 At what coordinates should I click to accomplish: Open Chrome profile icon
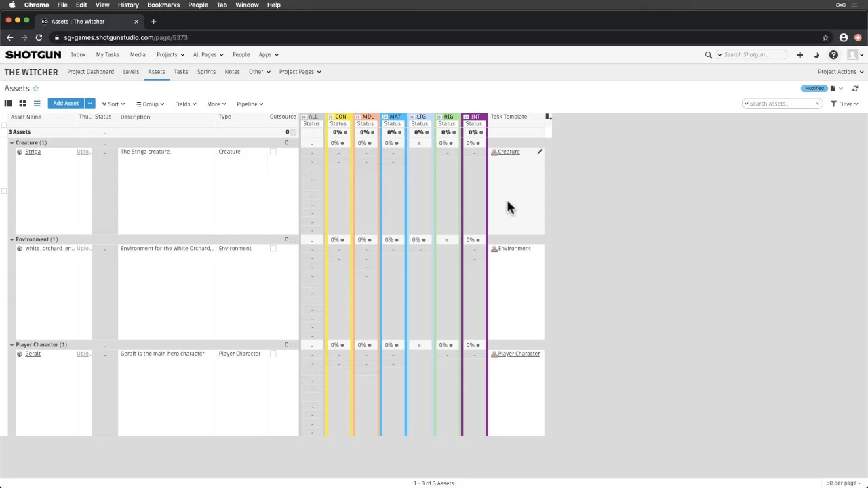pyautogui.click(x=844, y=38)
